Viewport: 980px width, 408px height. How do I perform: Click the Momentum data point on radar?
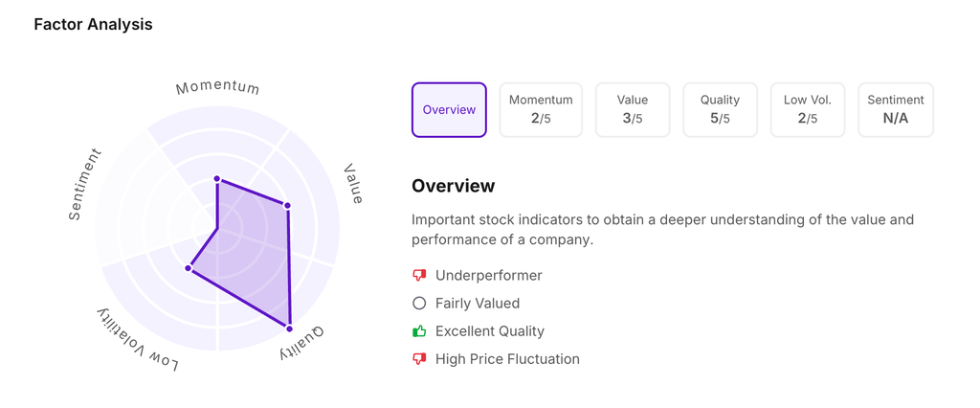point(217,179)
